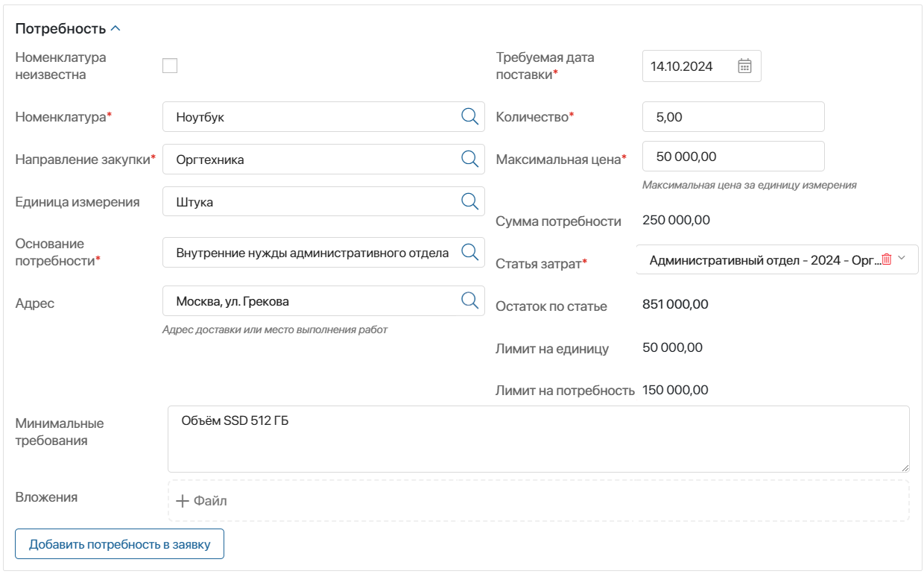
Task: Open the calendar picker for delivery date
Action: coord(746,66)
